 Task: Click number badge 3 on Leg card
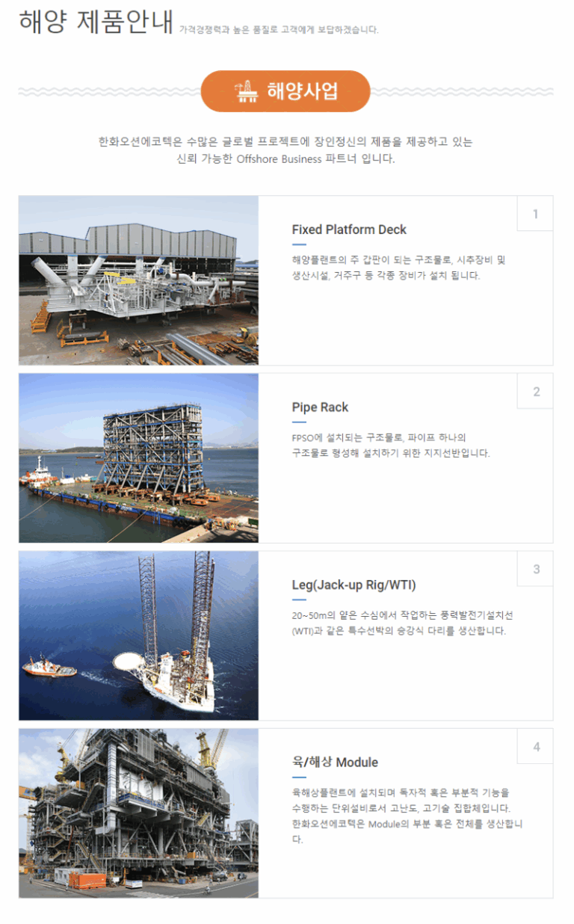click(536, 570)
